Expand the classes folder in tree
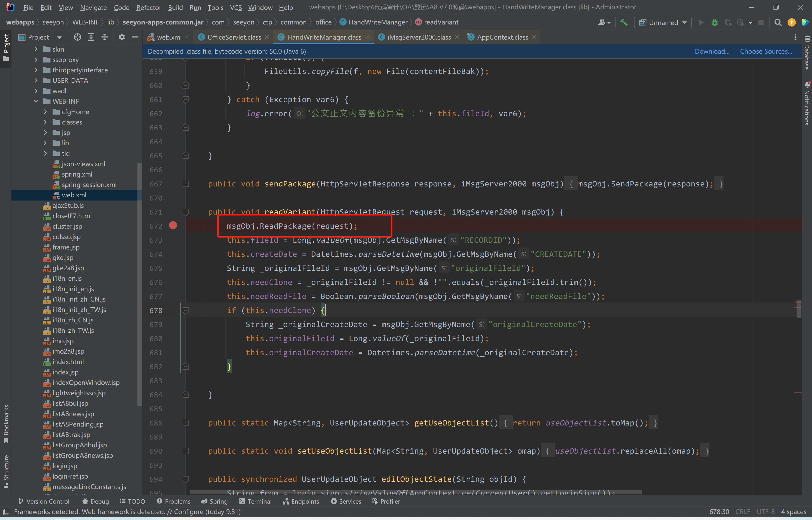812x520 pixels. 46,122
